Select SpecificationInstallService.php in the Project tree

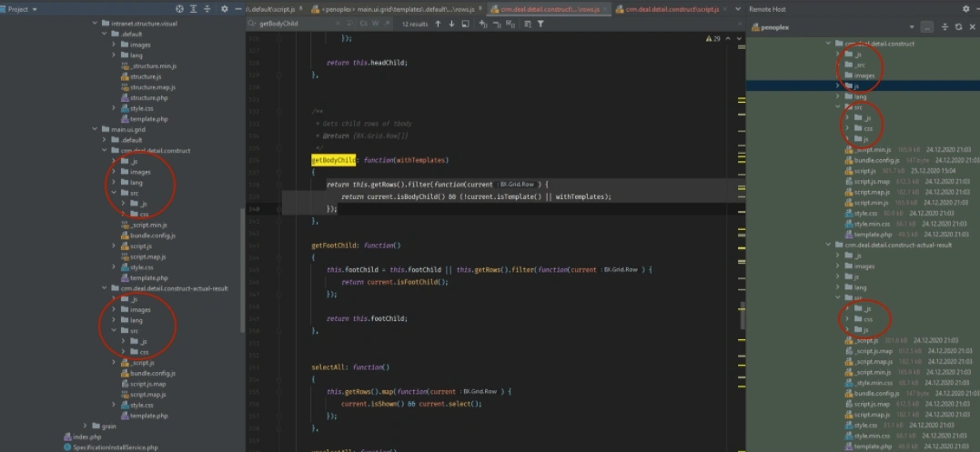111,447
